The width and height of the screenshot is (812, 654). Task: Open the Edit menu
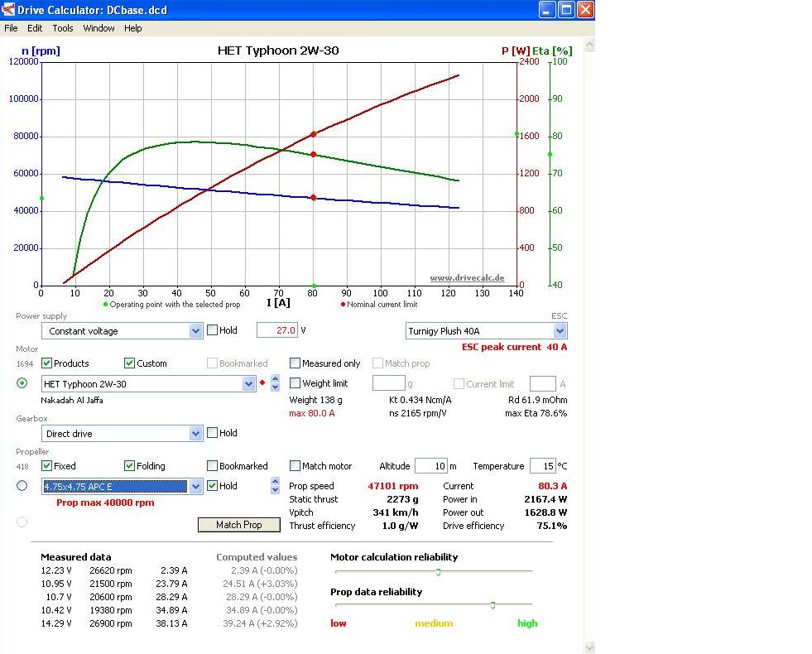[35, 28]
